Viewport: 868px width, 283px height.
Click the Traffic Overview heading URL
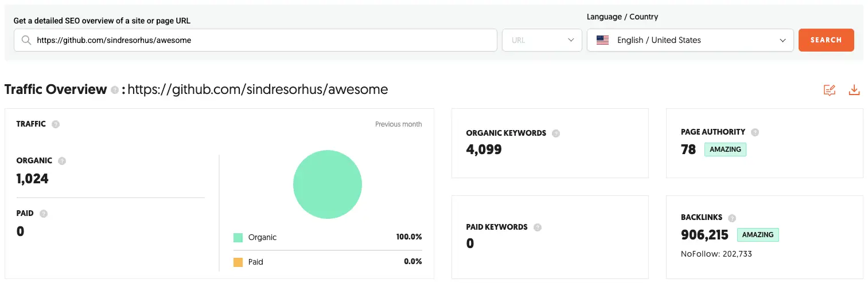click(258, 89)
